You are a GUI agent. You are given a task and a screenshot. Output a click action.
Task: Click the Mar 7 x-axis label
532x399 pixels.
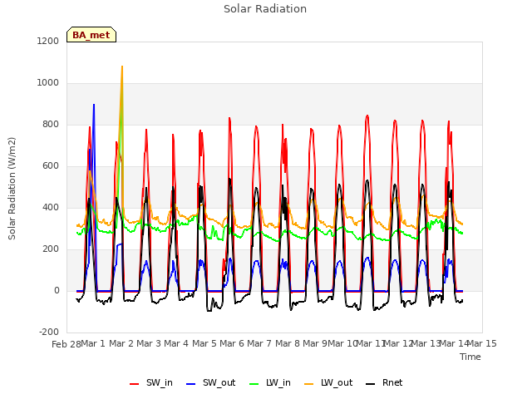click(x=259, y=343)
